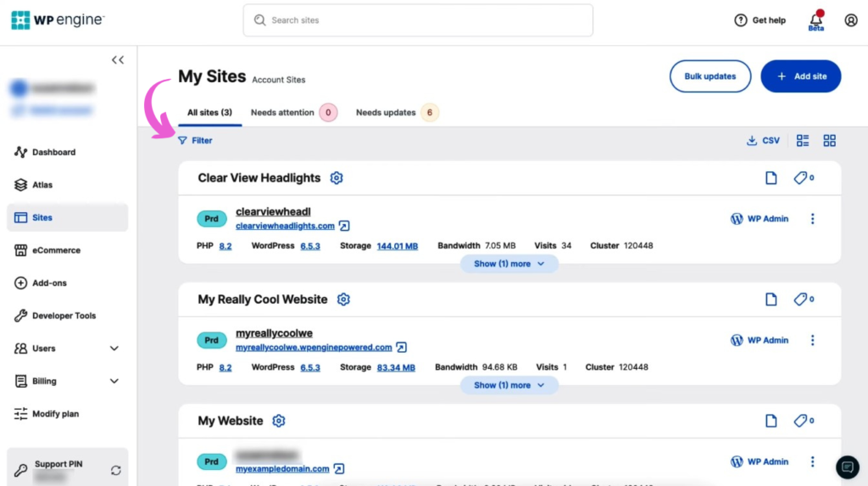This screenshot has height=486, width=868.
Task: Switch to list view layout icon
Action: (803, 141)
